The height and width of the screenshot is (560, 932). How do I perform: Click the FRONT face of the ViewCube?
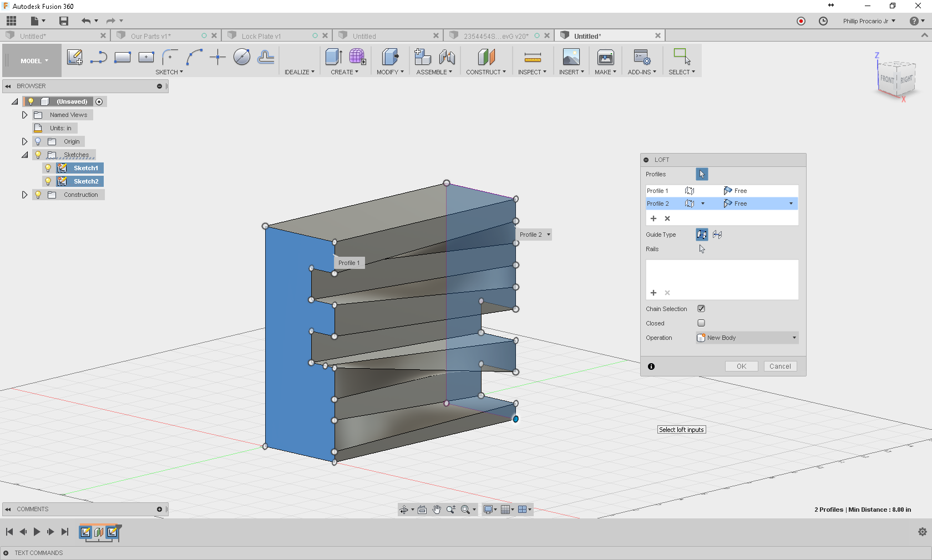point(887,79)
